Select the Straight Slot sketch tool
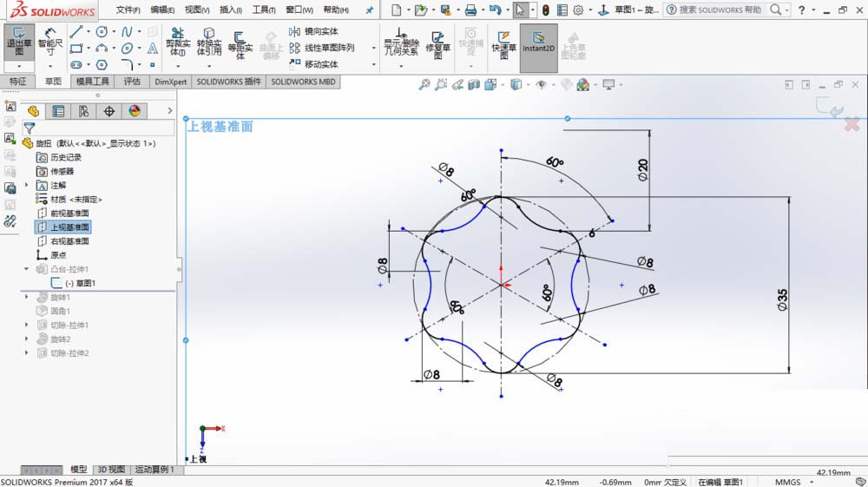This screenshot has height=487, width=868. pos(76,65)
